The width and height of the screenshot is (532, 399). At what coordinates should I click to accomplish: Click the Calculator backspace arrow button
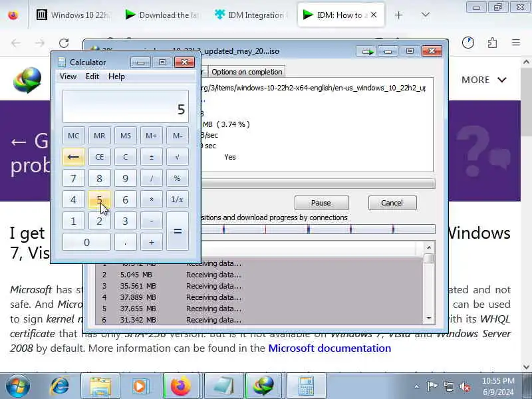(74, 157)
